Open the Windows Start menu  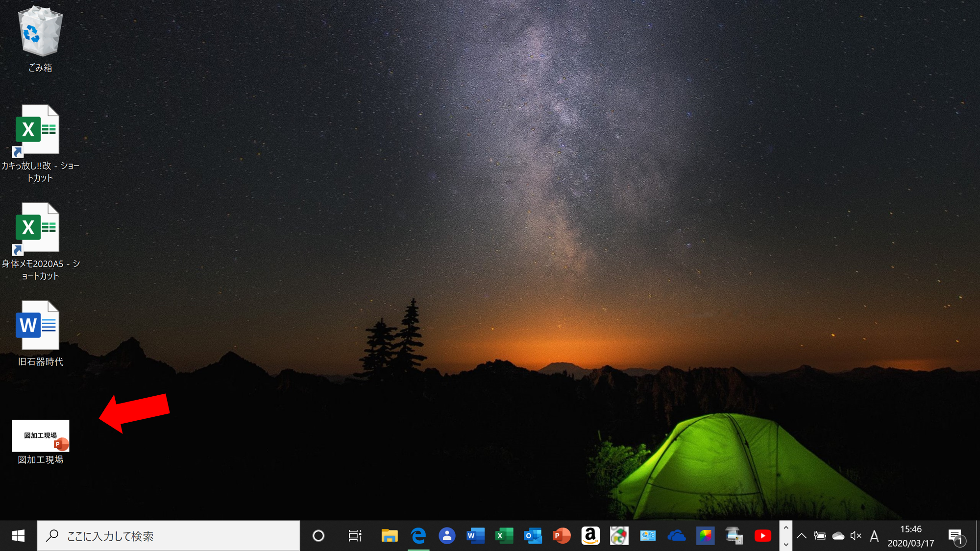[x=18, y=536]
